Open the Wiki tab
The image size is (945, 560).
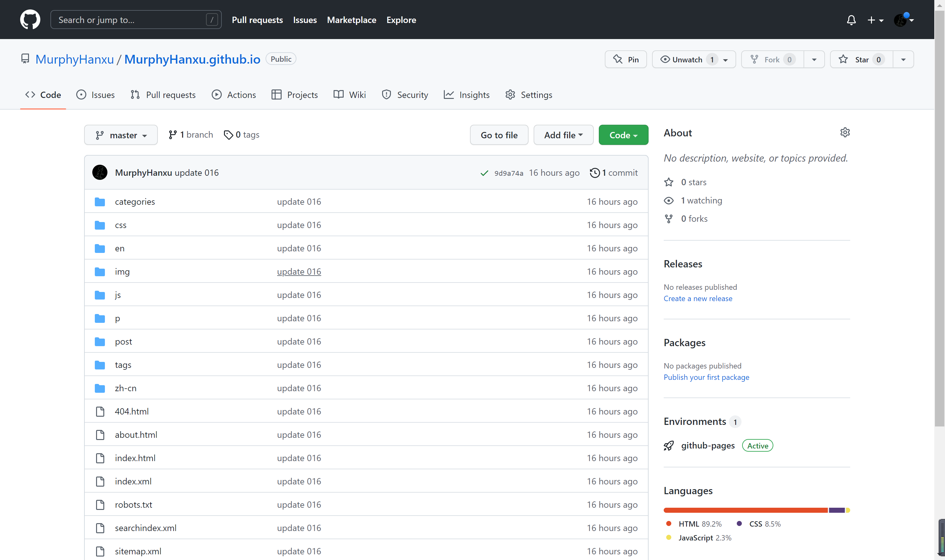(x=349, y=95)
